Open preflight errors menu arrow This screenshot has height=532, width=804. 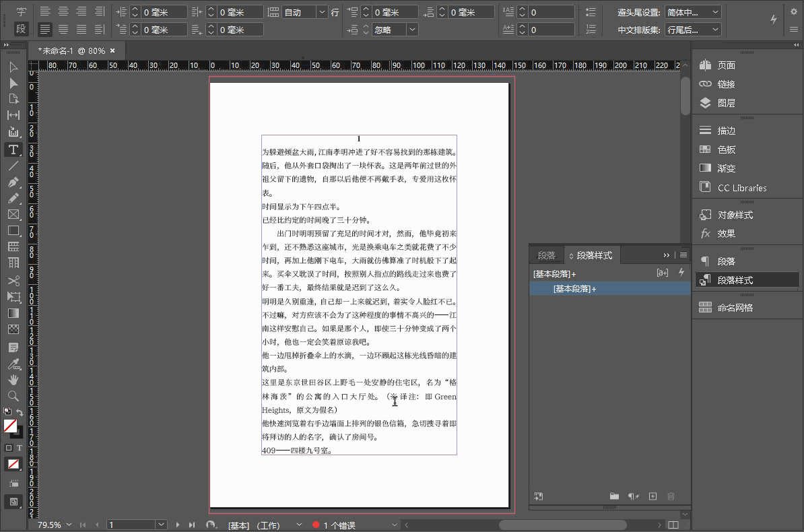click(395, 525)
